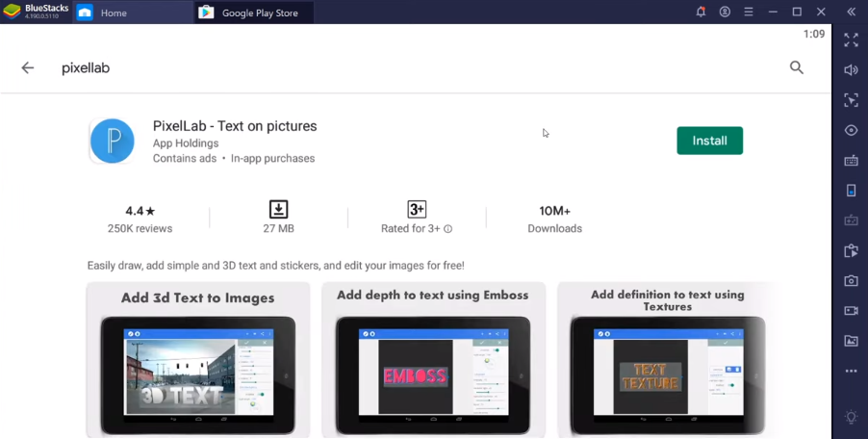Screen dimensions: 868x439
Task: Click the volume speaker icon
Action: tap(851, 69)
